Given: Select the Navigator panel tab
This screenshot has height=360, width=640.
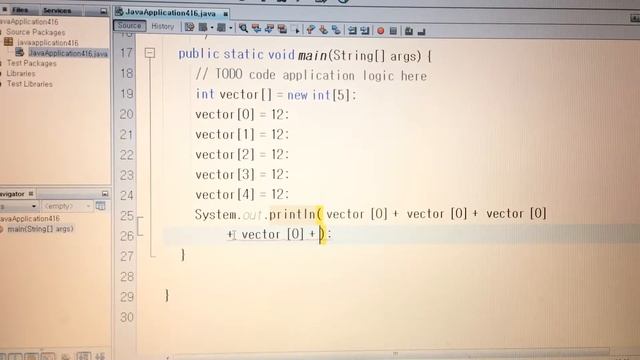Looking at the screenshot, I should (12, 194).
